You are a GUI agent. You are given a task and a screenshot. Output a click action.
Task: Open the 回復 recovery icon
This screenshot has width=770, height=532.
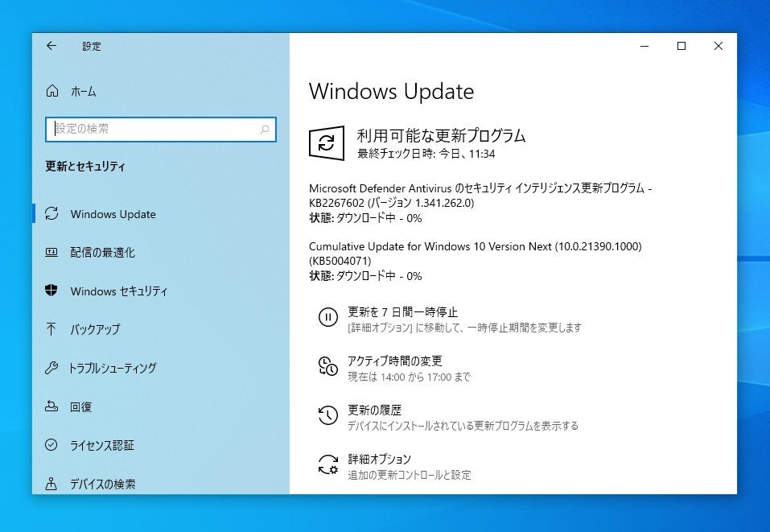[51, 406]
